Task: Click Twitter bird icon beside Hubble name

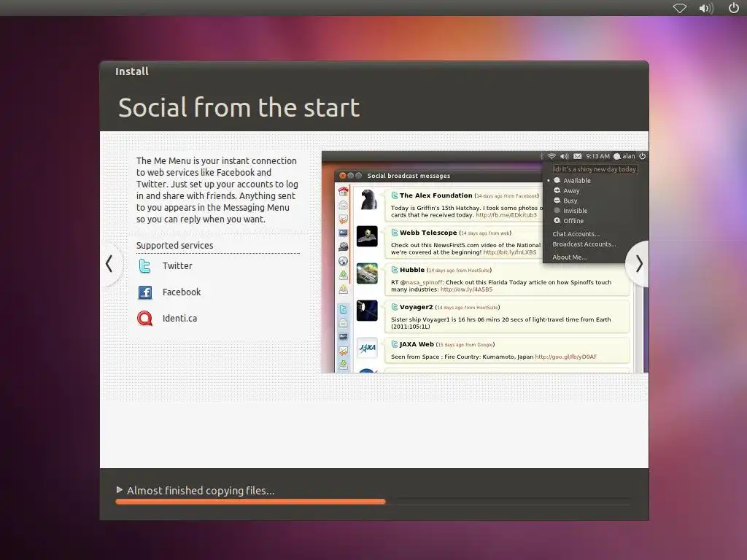Action: [x=395, y=270]
